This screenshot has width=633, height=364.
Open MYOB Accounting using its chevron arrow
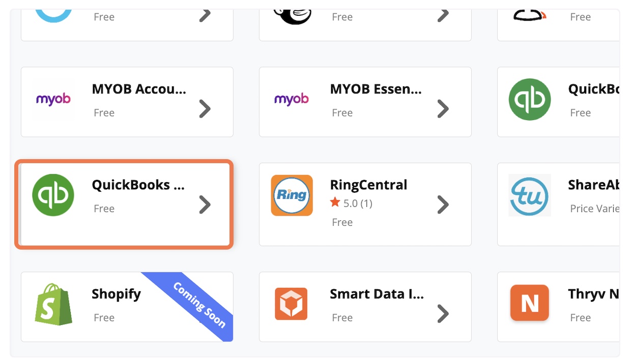(x=205, y=108)
